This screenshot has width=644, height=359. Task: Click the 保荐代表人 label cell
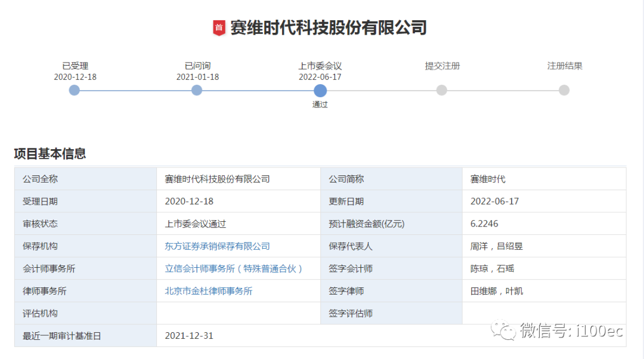click(391, 246)
